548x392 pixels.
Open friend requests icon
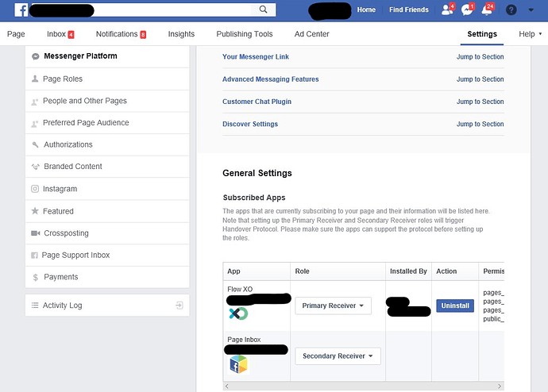pyautogui.click(x=446, y=10)
